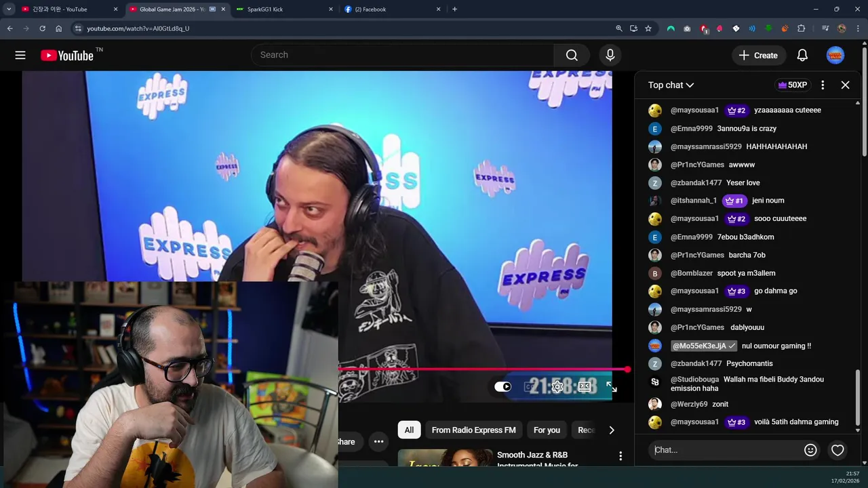The height and width of the screenshot is (488, 868).
Task: Open @Werzly69's chat avatar
Action: pyautogui.click(x=654, y=404)
